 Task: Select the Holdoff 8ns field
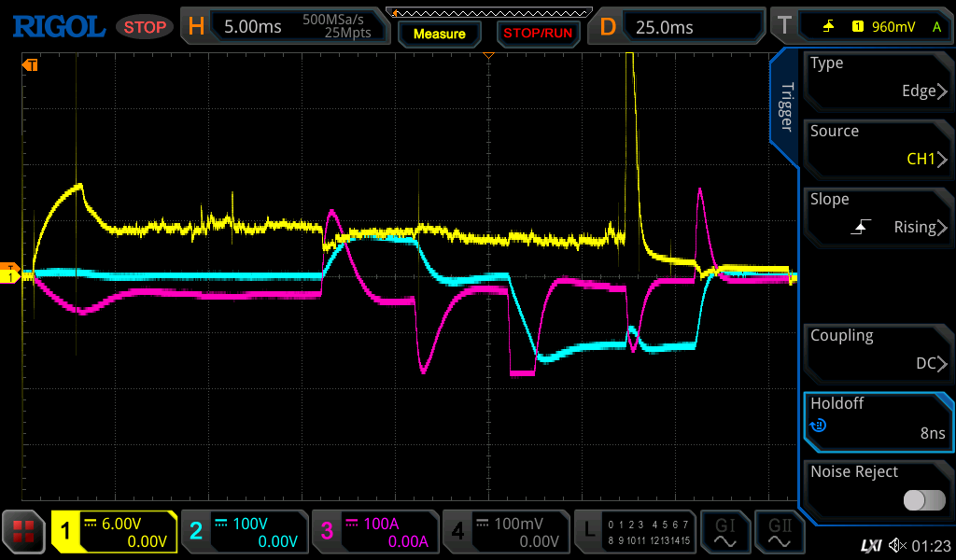(878, 419)
